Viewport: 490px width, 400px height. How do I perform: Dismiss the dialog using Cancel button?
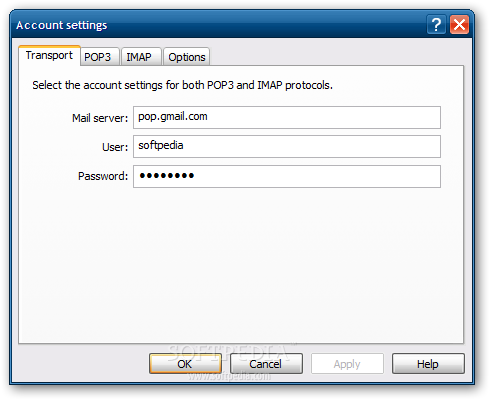coord(266,364)
